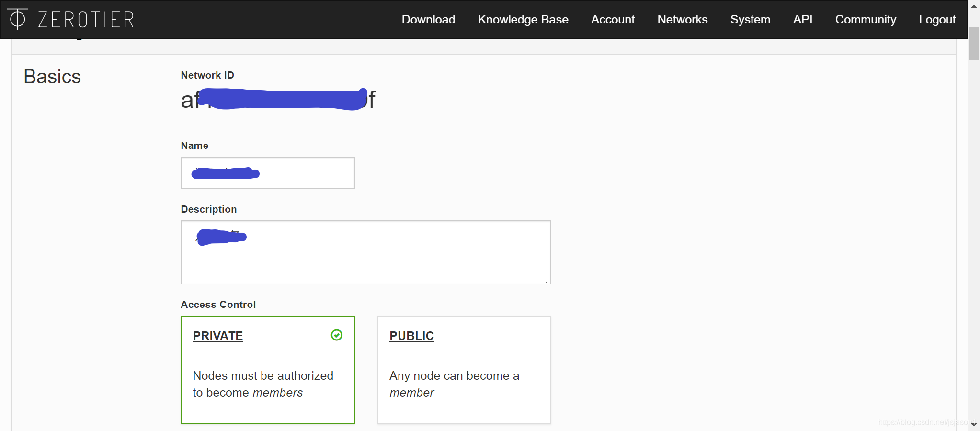This screenshot has height=431, width=980.
Task: Click the ZeroTier logo icon
Action: coord(18,19)
